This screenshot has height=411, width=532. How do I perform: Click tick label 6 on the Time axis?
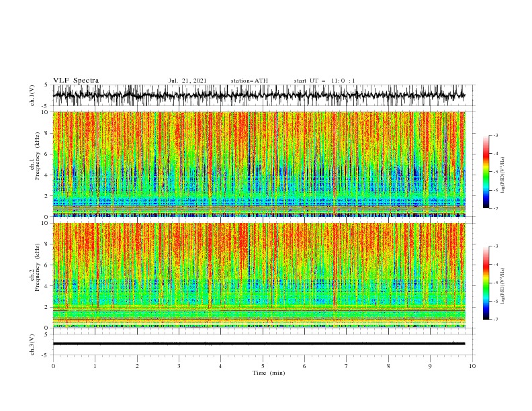(x=304, y=366)
